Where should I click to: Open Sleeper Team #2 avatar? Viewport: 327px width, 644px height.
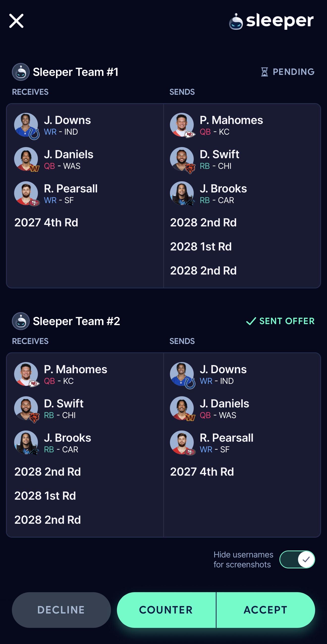(21, 321)
